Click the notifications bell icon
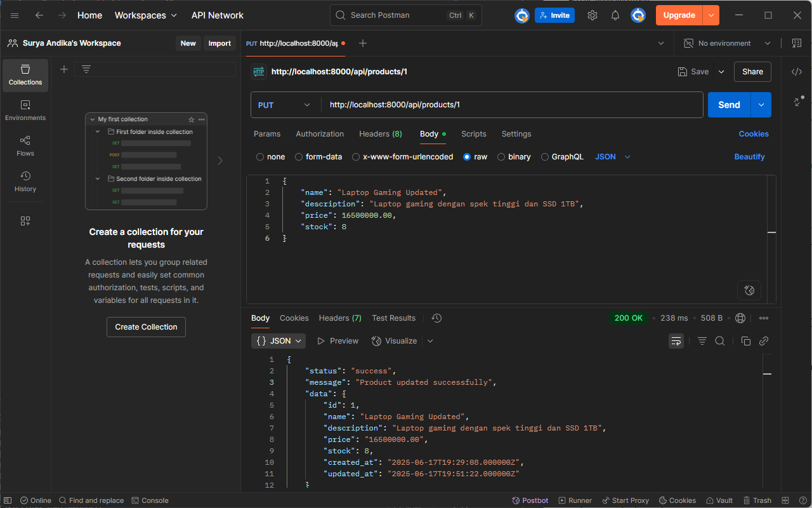This screenshot has height=508, width=812. (x=615, y=15)
